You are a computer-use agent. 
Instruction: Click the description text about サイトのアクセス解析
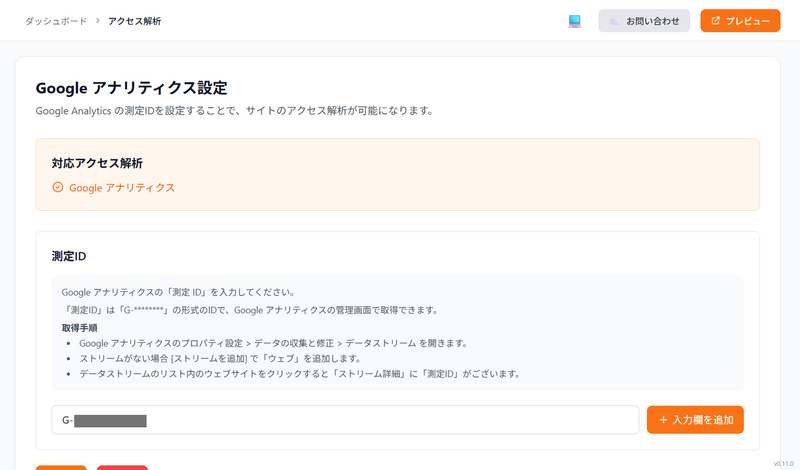pos(235,111)
